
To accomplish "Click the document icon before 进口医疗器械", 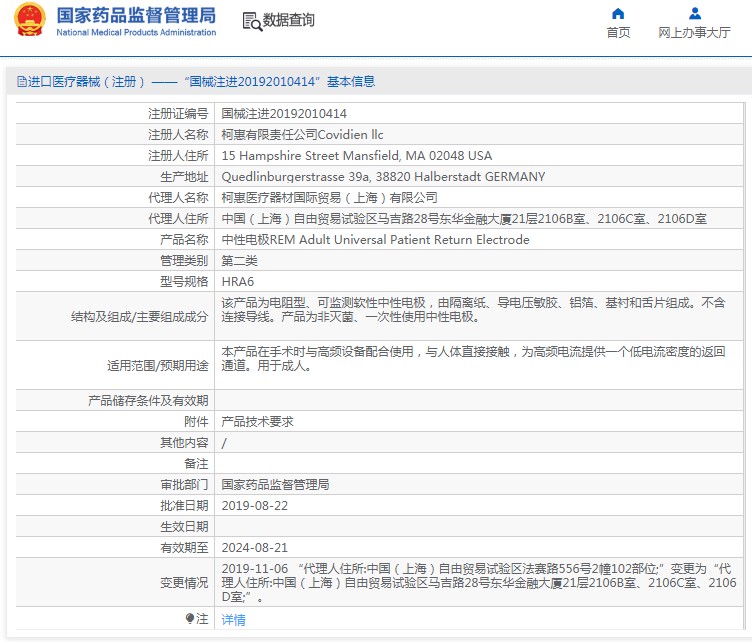I will point(19,82).
